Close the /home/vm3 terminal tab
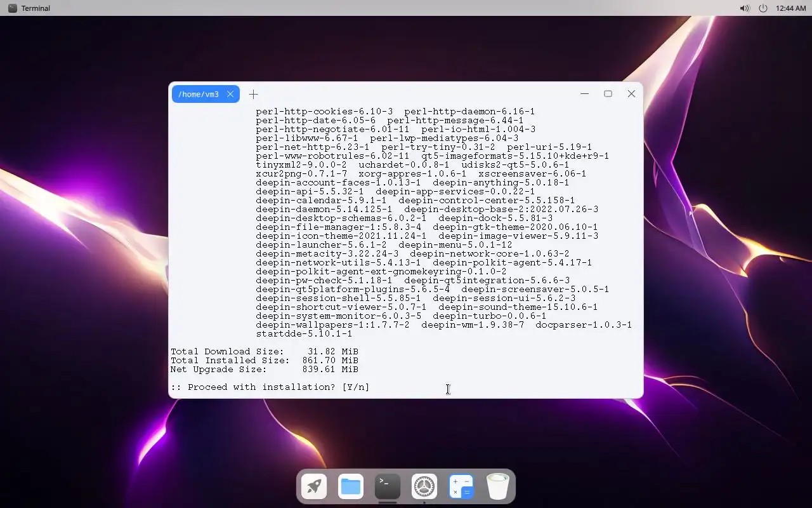The height and width of the screenshot is (508, 812). 230,94
